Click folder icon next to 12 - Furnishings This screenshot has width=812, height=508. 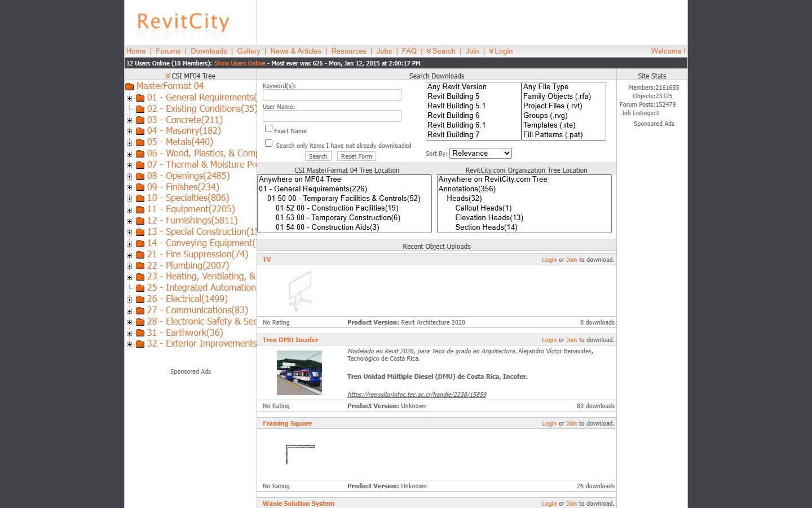140,221
